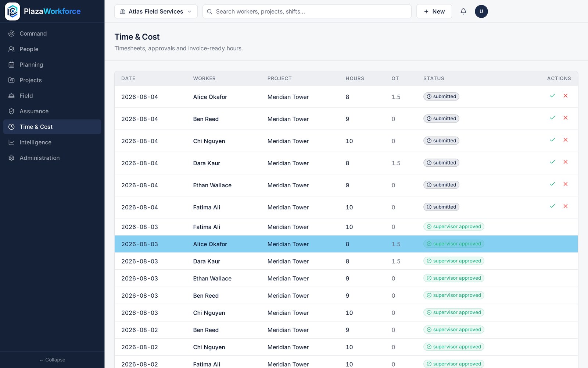Click Ben Reed's name on 2026-08-02

click(206, 330)
